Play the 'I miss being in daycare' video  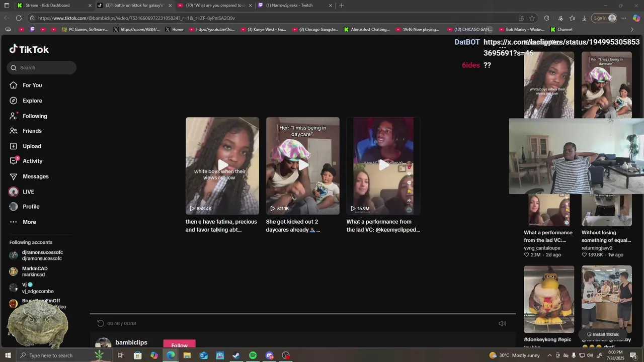pyautogui.click(x=303, y=166)
